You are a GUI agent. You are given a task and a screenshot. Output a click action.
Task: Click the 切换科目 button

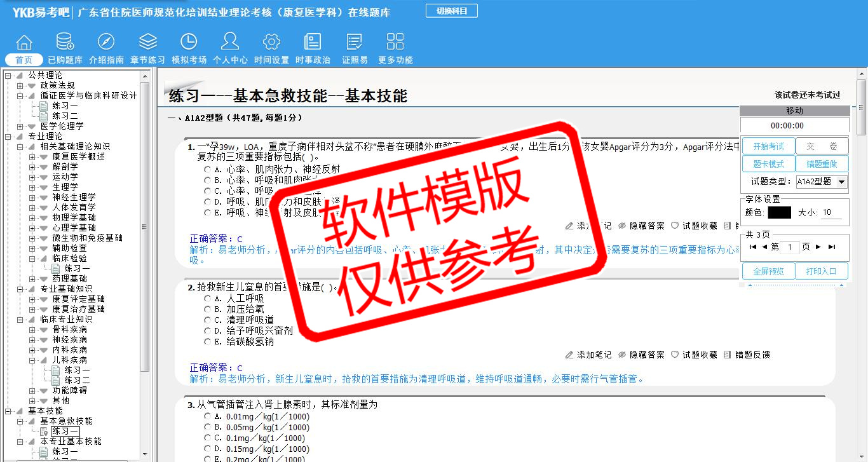point(452,11)
